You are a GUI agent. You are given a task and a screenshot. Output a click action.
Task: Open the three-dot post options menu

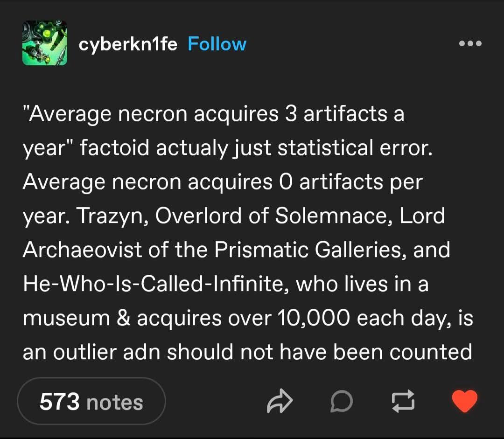tap(470, 44)
